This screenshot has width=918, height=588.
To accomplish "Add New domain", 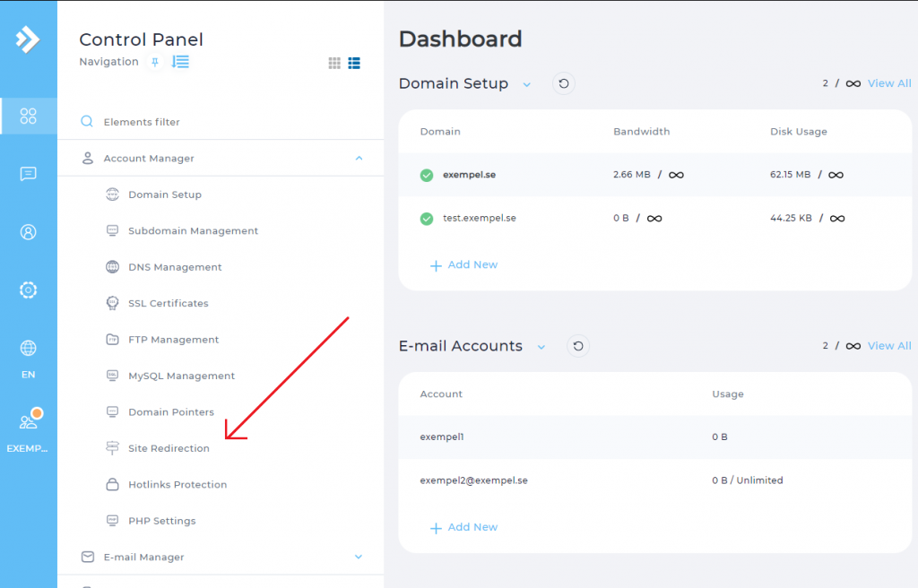I will 464,264.
